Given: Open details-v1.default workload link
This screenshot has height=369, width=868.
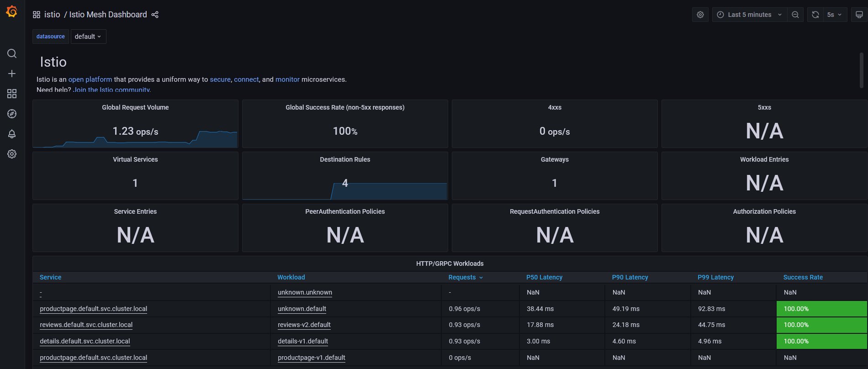Looking at the screenshot, I should click(x=303, y=341).
